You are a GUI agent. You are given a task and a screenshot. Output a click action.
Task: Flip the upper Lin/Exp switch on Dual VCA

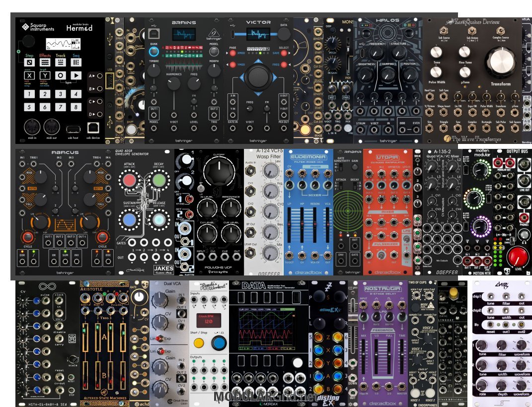click(x=160, y=339)
